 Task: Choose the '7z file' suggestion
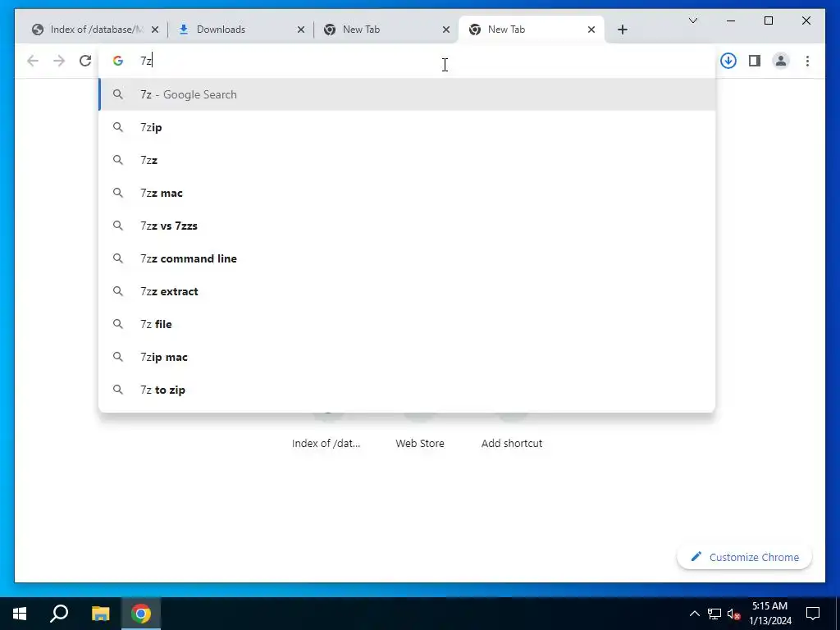click(407, 324)
